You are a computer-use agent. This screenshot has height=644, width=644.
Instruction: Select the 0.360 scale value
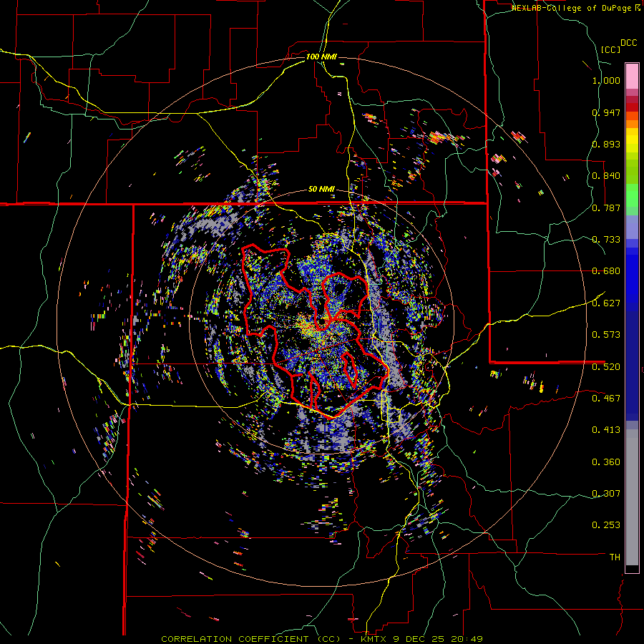606,462
